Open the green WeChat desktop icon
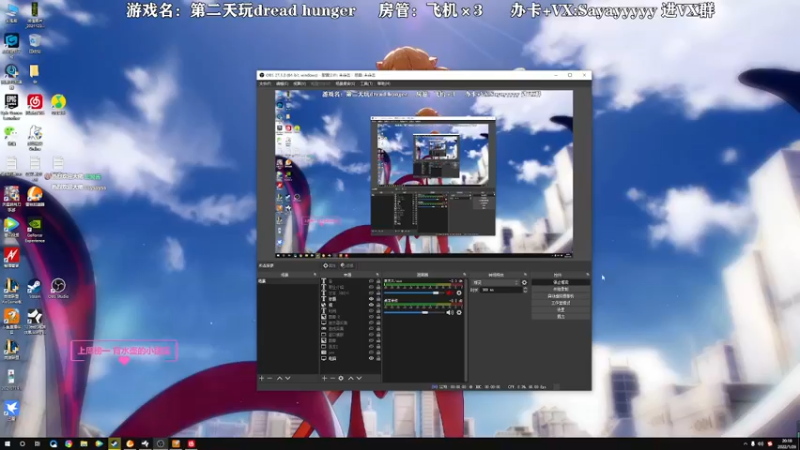 pos(11,136)
